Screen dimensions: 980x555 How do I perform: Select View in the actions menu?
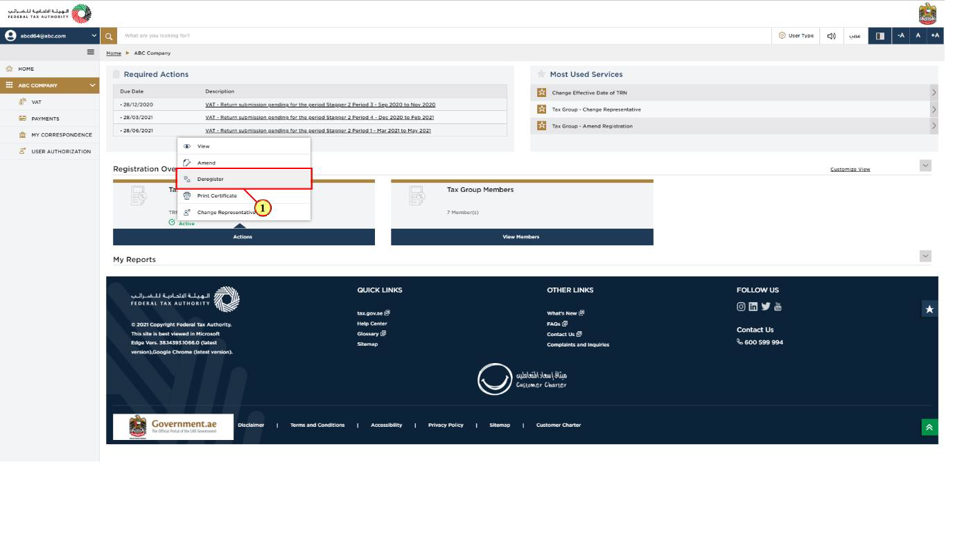[244, 146]
